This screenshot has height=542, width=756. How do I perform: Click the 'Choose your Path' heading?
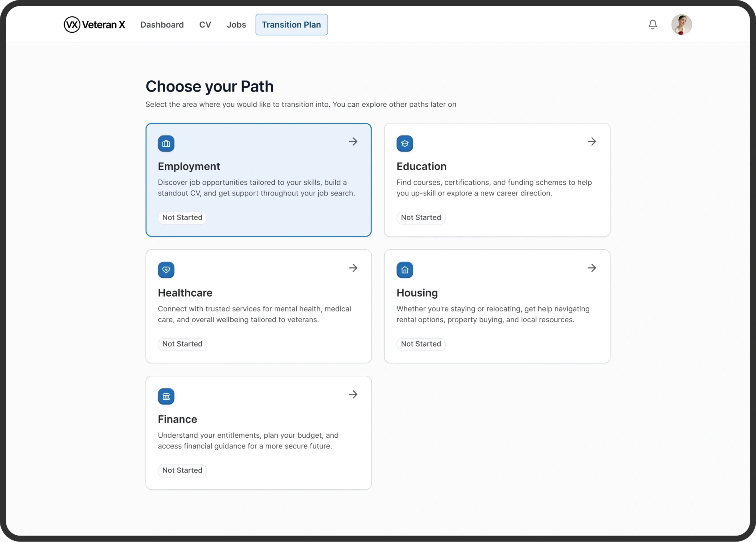pos(210,87)
